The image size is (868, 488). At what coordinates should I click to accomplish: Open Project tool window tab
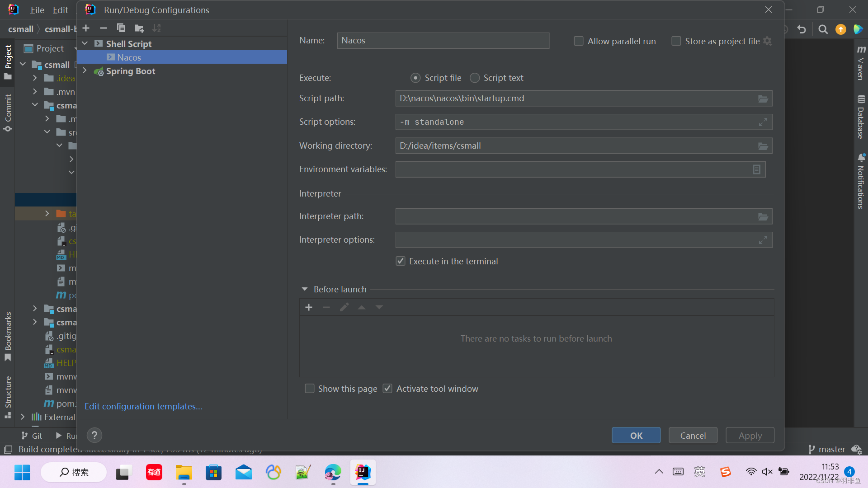tap(8, 62)
